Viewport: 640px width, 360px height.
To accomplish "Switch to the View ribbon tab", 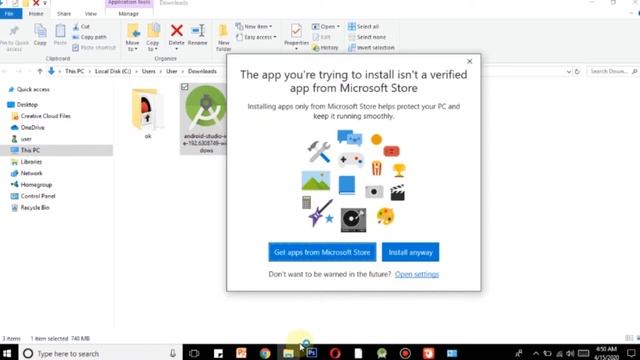I will [x=91, y=13].
